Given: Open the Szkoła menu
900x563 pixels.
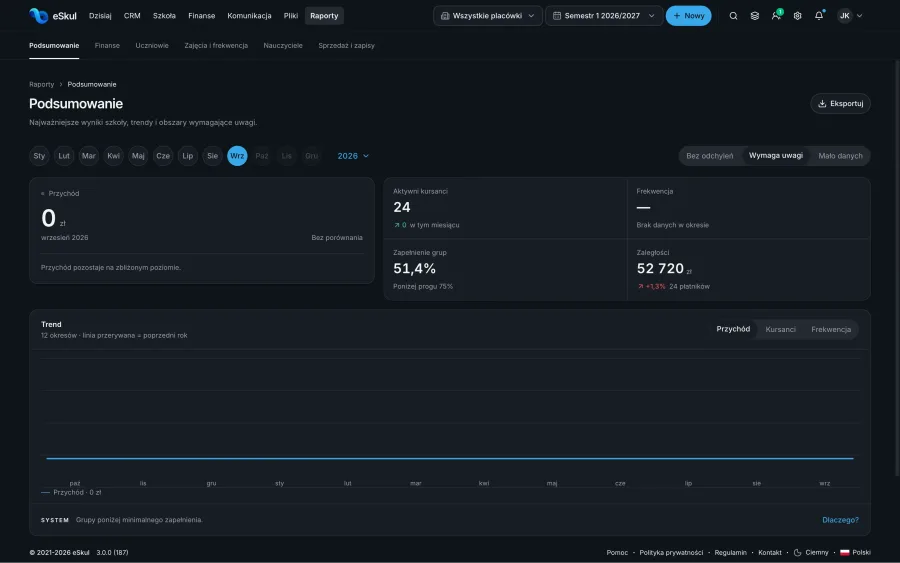Looking at the screenshot, I should click(164, 16).
